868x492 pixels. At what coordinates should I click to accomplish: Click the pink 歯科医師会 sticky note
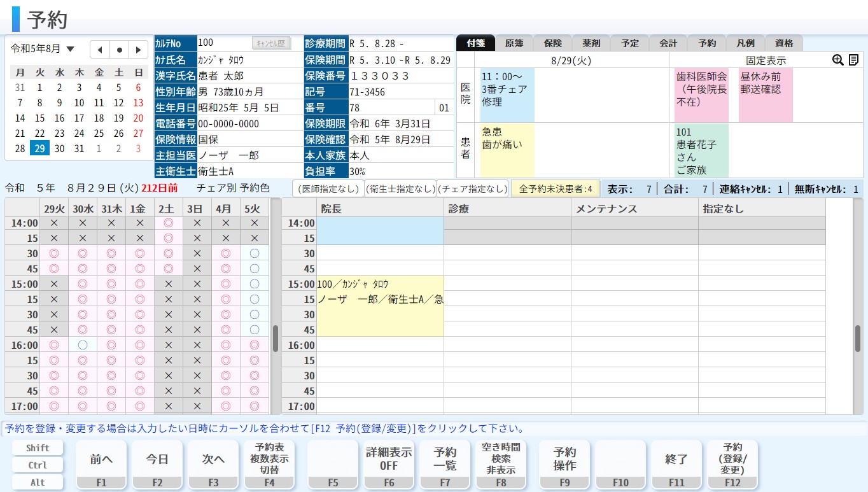(x=701, y=95)
